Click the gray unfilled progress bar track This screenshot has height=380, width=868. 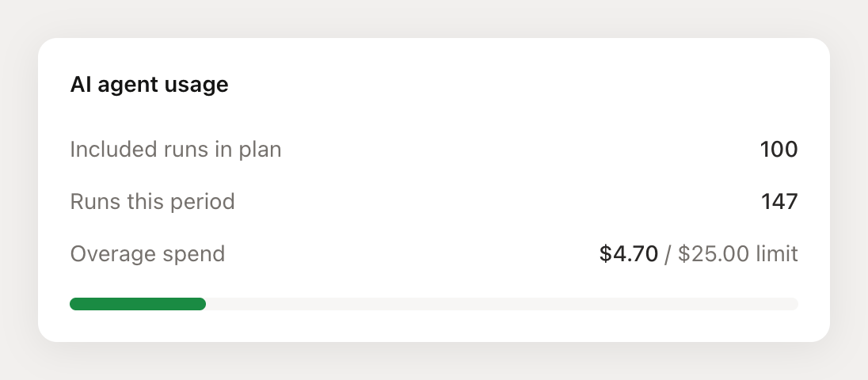tap(499, 304)
